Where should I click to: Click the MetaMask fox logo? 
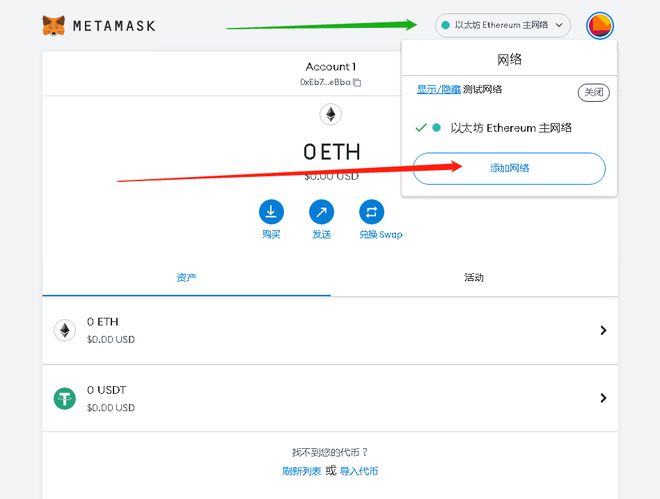(53, 26)
